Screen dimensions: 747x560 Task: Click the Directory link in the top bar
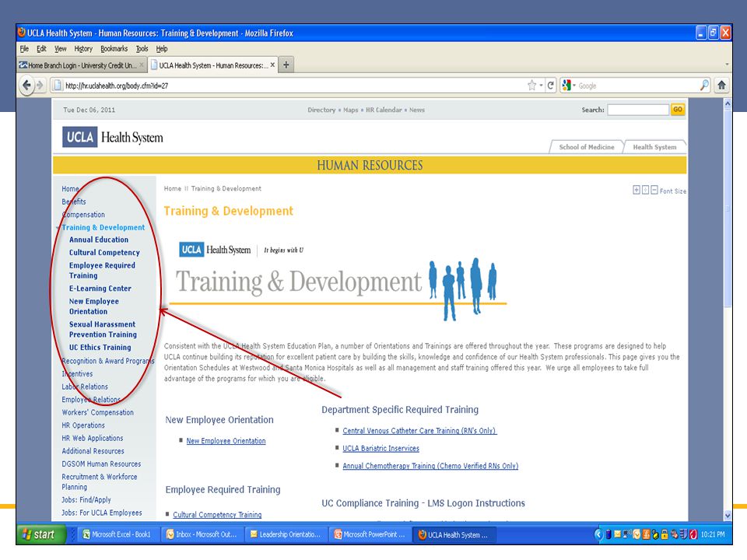click(321, 110)
